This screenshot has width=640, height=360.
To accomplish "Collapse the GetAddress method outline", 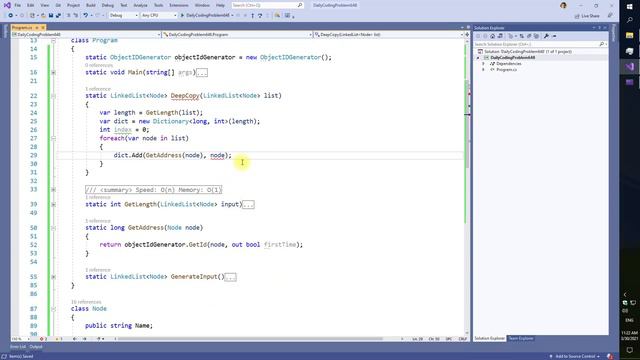I will (x=53, y=228).
